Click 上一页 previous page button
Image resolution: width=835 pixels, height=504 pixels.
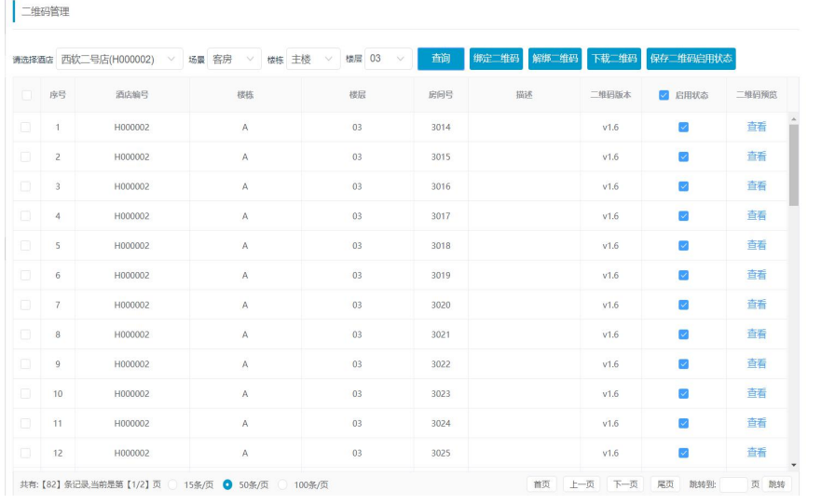pyautogui.click(x=582, y=484)
